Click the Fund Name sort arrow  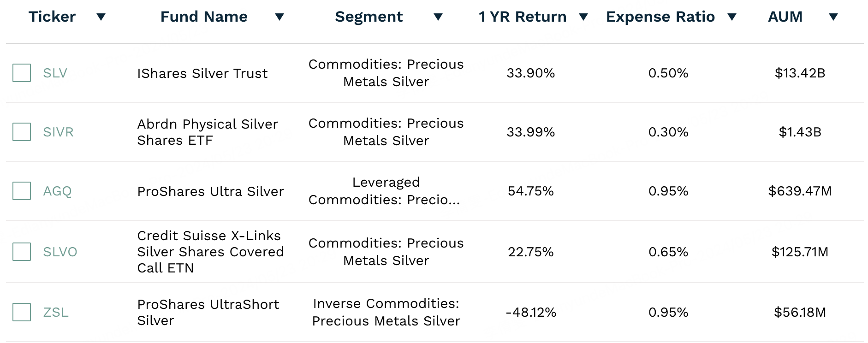pyautogui.click(x=279, y=17)
